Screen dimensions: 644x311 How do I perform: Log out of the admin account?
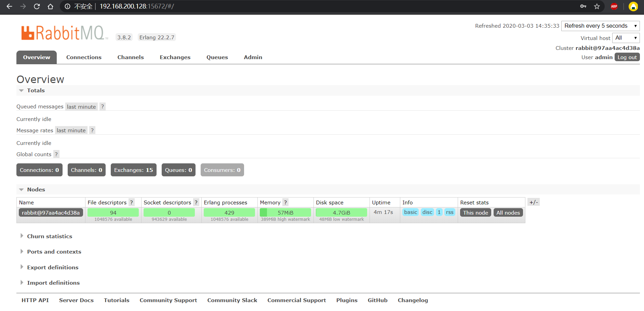[627, 57]
